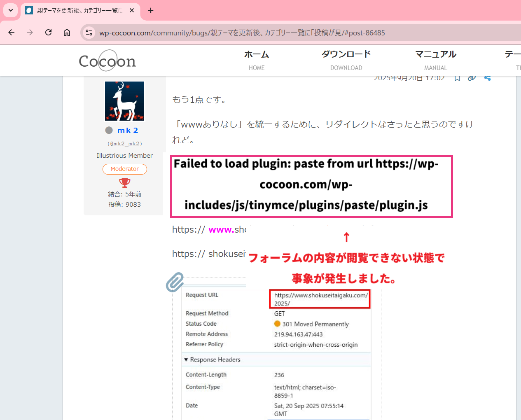The image size is (521, 420).
Task: Click the share icon on the post
Action: 488,78
